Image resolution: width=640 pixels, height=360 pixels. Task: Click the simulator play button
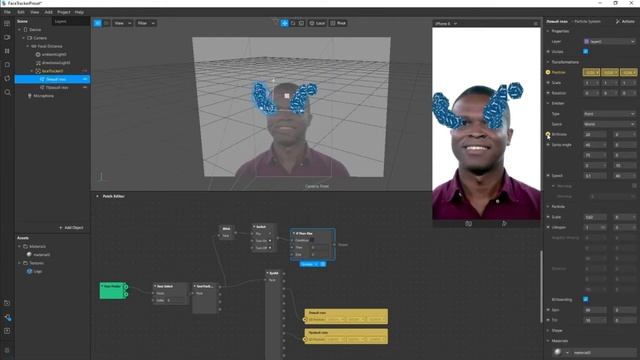pyautogui.click(x=504, y=224)
